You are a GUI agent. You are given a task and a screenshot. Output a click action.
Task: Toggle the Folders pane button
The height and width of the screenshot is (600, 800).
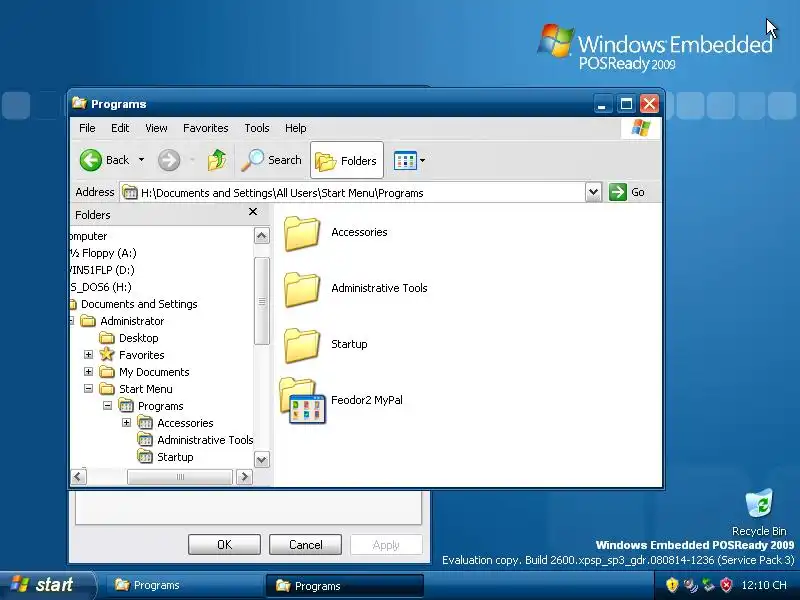(x=346, y=160)
